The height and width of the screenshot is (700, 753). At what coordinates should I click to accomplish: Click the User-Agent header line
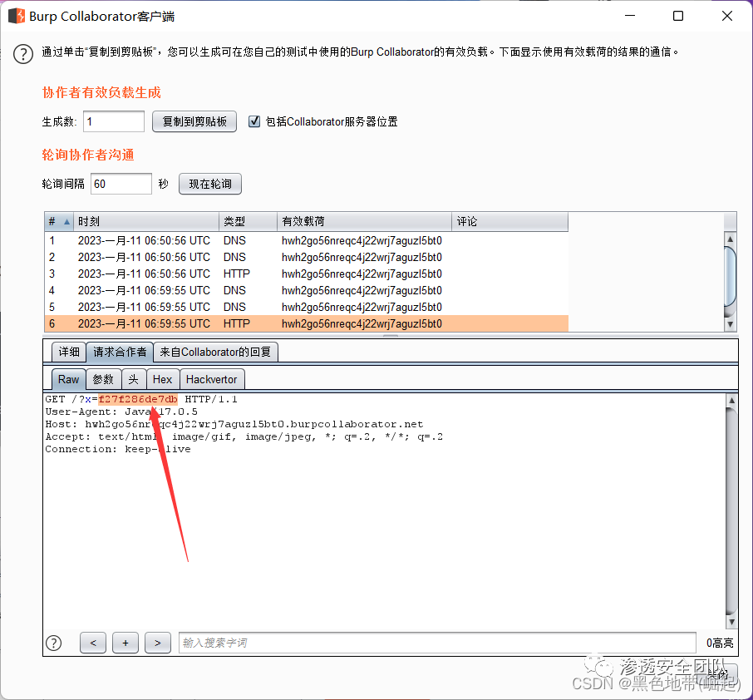coord(121,412)
